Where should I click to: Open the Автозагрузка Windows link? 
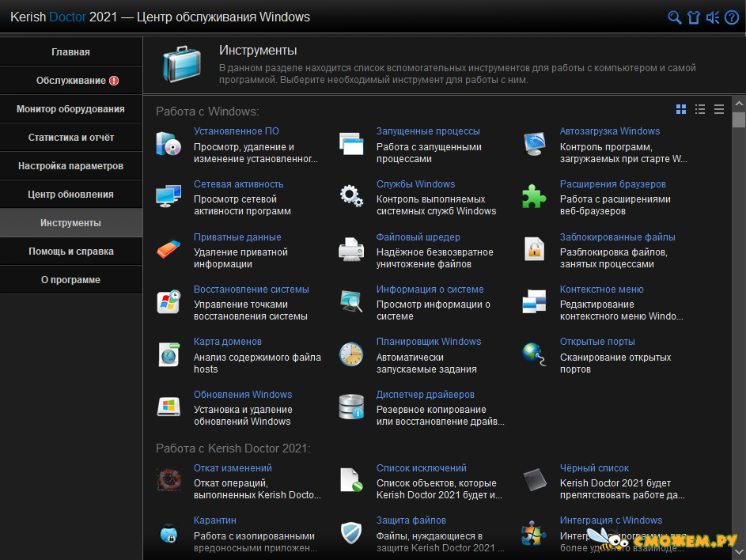pyautogui.click(x=610, y=131)
